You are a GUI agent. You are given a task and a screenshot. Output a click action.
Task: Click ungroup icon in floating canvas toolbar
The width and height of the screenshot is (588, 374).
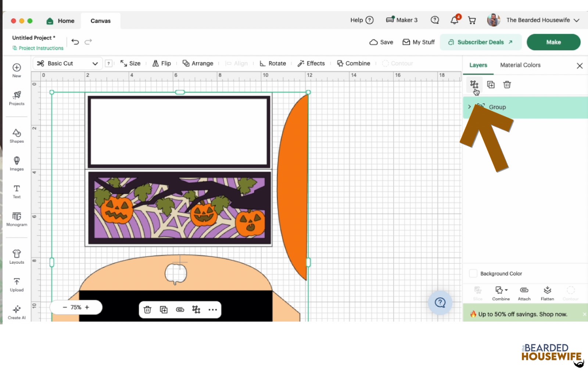pyautogui.click(x=196, y=310)
